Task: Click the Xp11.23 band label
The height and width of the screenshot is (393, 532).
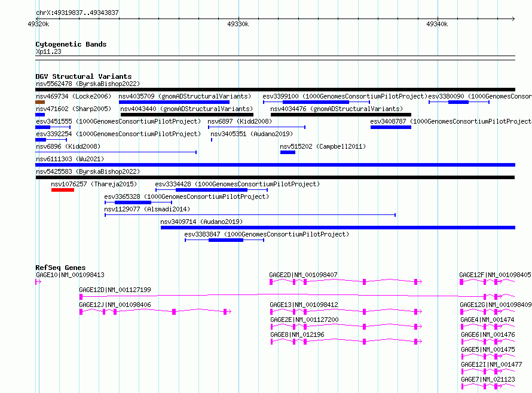Action: tap(48, 51)
